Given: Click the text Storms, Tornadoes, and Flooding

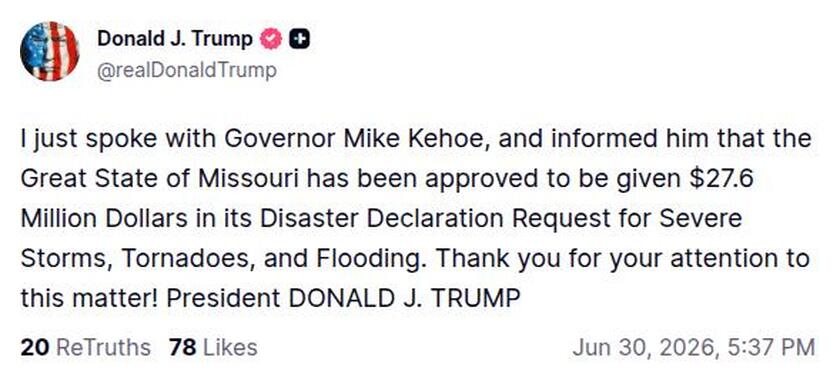Looking at the screenshot, I should click(221, 259).
